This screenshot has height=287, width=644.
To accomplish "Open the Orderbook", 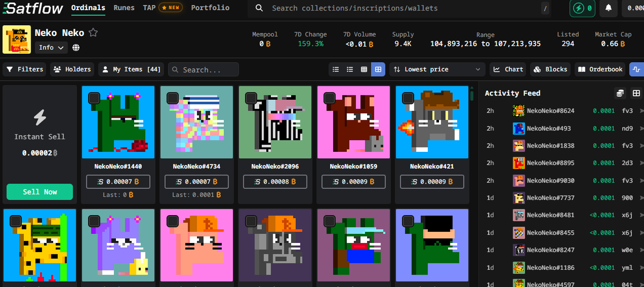I will (601, 69).
